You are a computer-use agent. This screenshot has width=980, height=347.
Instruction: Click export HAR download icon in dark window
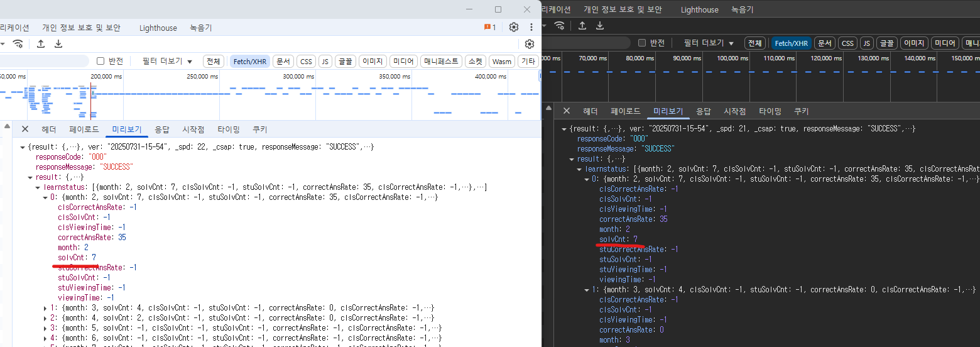pyautogui.click(x=600, y=25)
